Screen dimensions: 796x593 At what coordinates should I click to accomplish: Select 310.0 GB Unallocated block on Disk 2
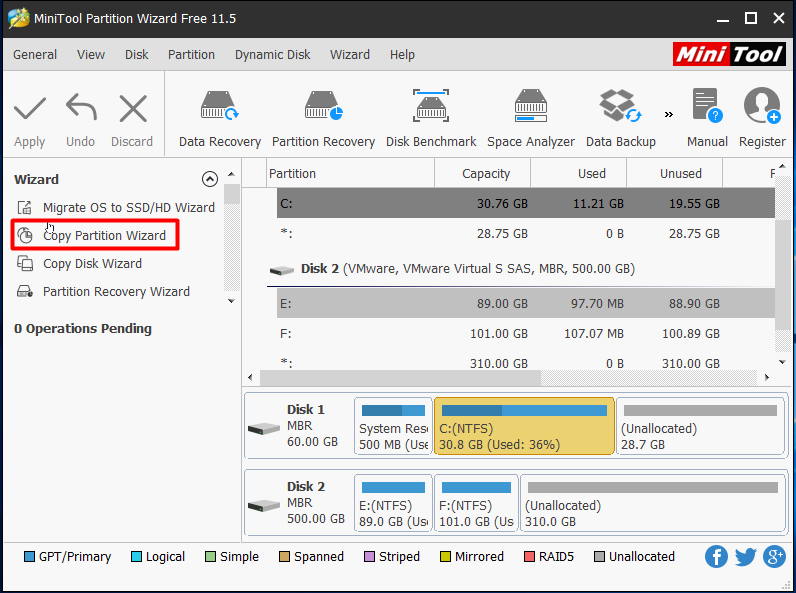(x=653, y=504)
